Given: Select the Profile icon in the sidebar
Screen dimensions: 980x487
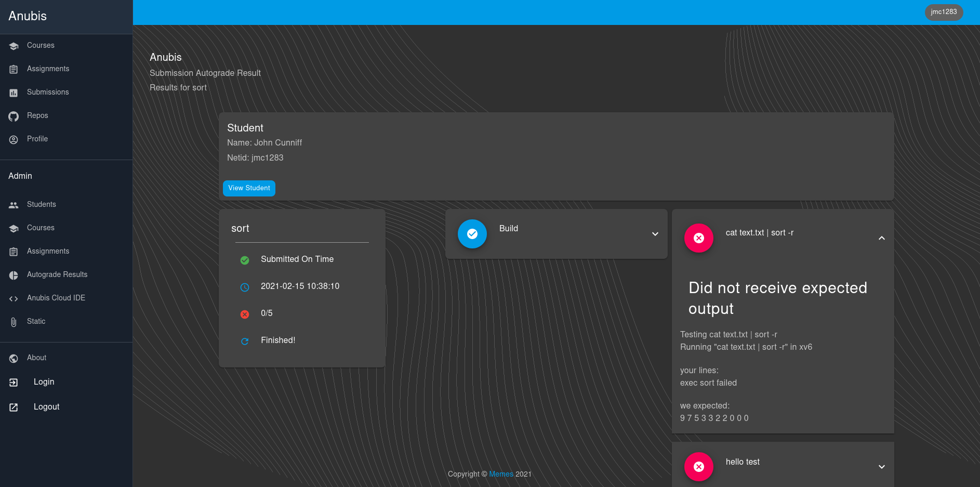Looking at the screenshot, I should (x=14, y=139).
